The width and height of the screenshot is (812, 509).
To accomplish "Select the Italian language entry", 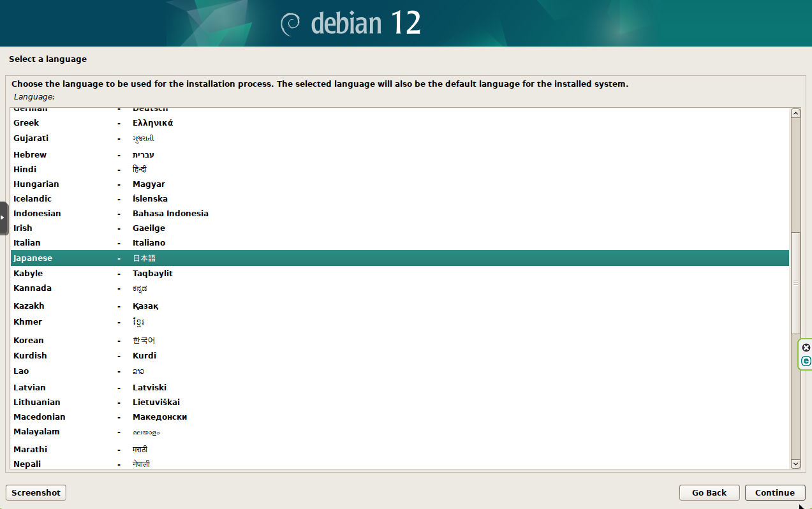I will (27, 243).
